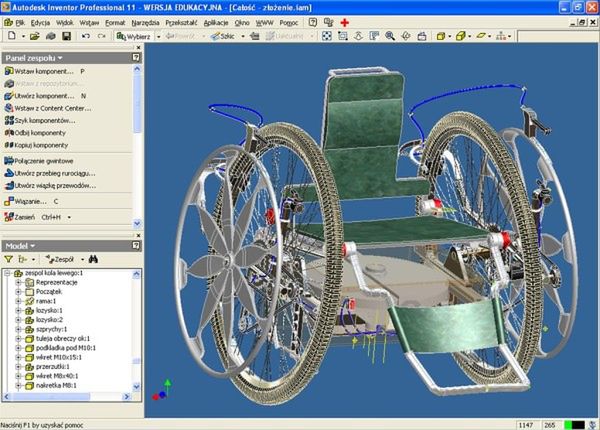This screenshot has width=600, height=430.
Task: Click the Save (floppy disk) icon
Action: pos(67,36)
